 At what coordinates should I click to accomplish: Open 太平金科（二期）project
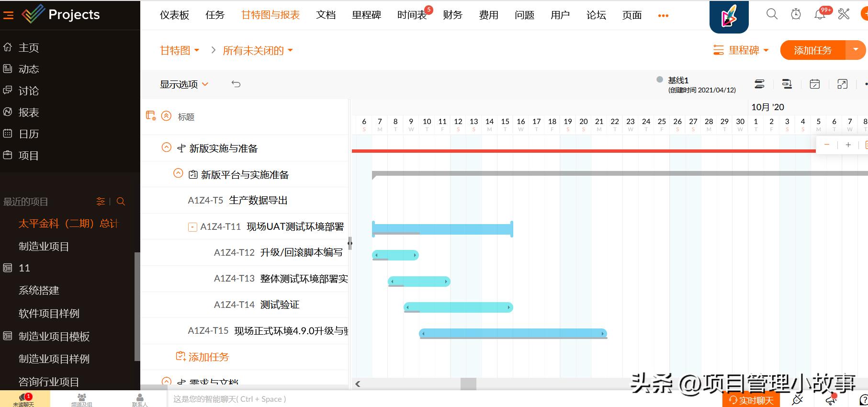68,224
